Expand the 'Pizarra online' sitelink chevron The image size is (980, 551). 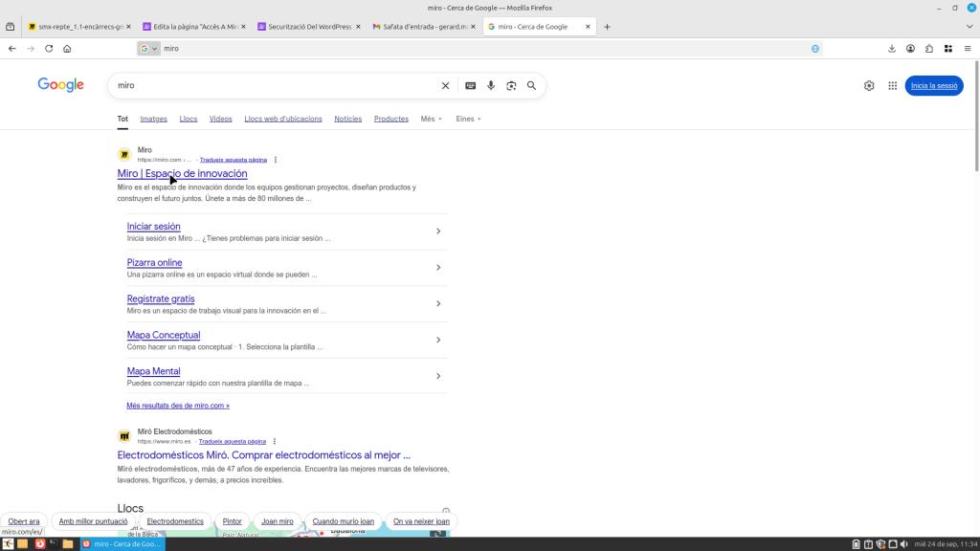(438, 267)
